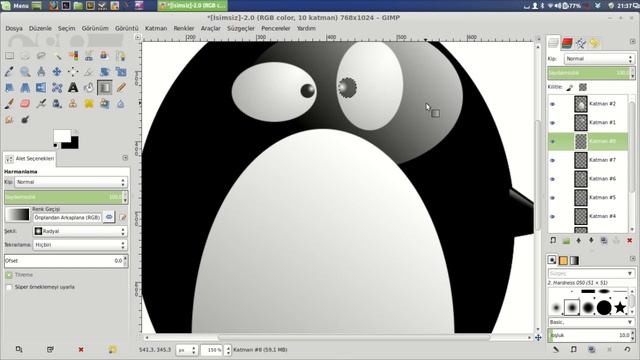Toggle visibility of selected layer Katman #8
The height and width of the screenshot is (360, 640).
coord(553,141)
